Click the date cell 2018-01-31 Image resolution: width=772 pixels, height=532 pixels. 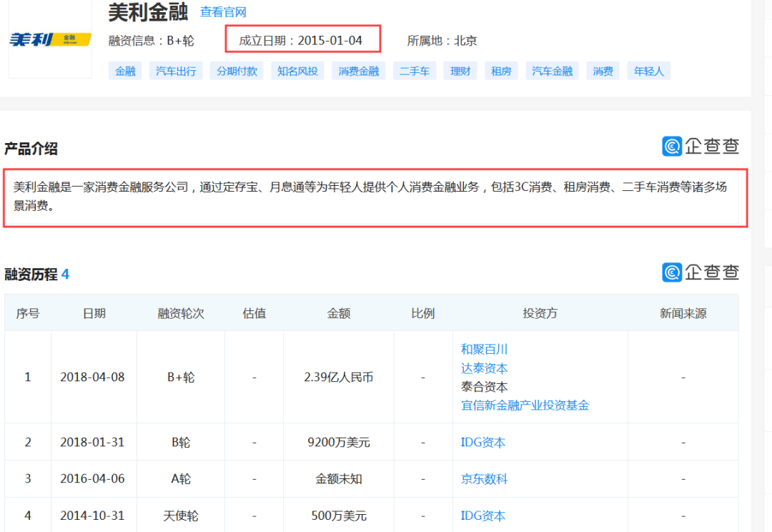pos(92,443)
